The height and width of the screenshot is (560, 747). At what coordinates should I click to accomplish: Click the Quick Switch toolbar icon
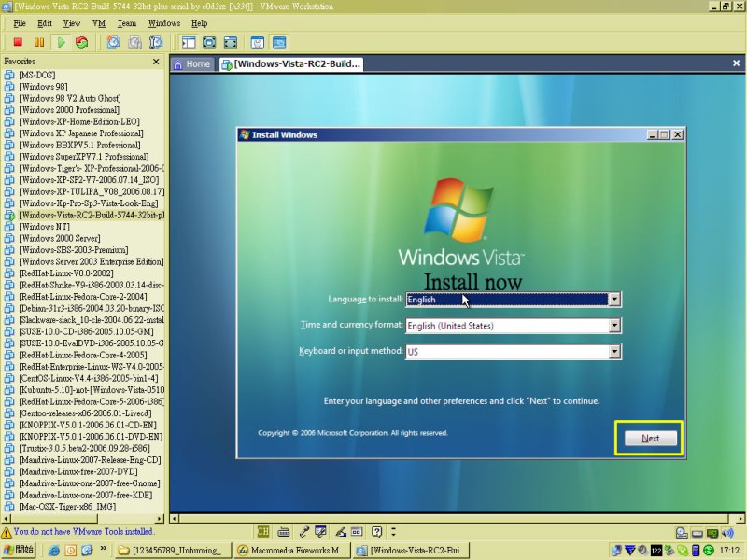(209, 42)
